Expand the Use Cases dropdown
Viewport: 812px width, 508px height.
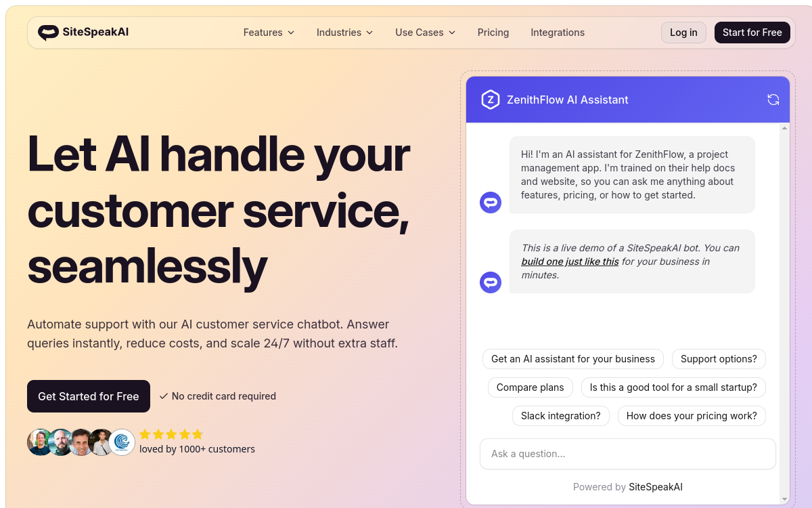[424, 32]
